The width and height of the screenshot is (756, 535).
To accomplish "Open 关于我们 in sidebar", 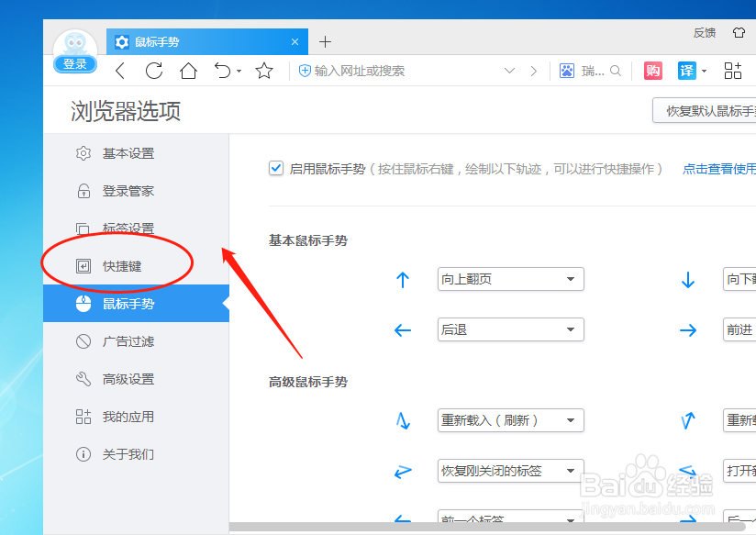I will [x=136, y=454].
